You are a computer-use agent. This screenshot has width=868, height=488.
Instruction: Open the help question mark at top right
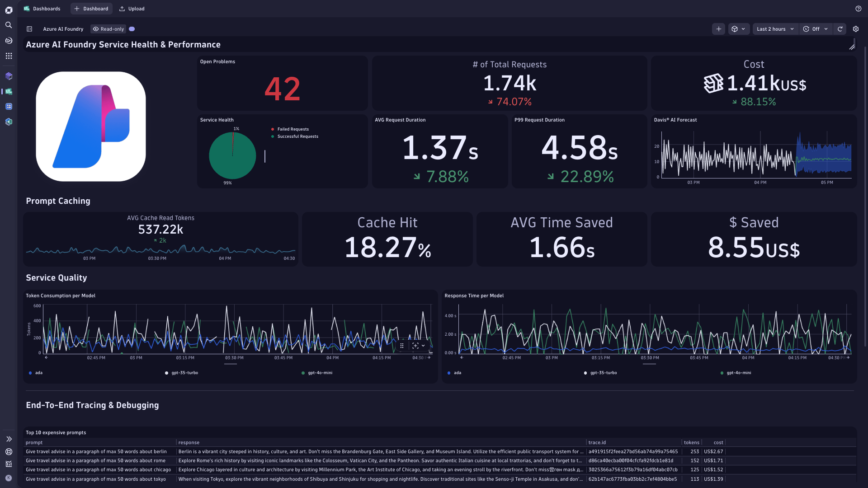(859, 9)
